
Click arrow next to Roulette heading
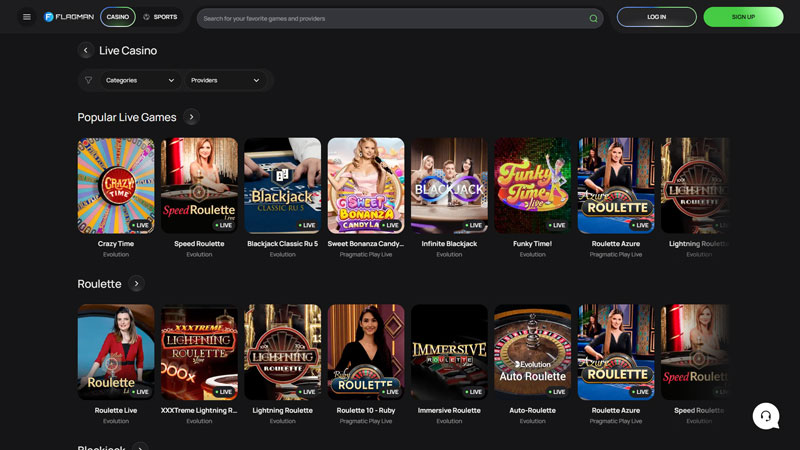click(137, 284)
